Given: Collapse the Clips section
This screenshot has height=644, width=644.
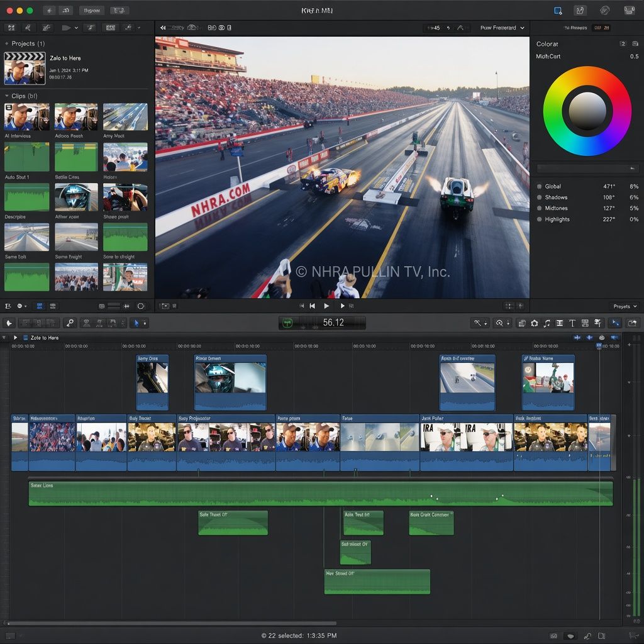Looking at the screenshot, I should coord(6,96).
